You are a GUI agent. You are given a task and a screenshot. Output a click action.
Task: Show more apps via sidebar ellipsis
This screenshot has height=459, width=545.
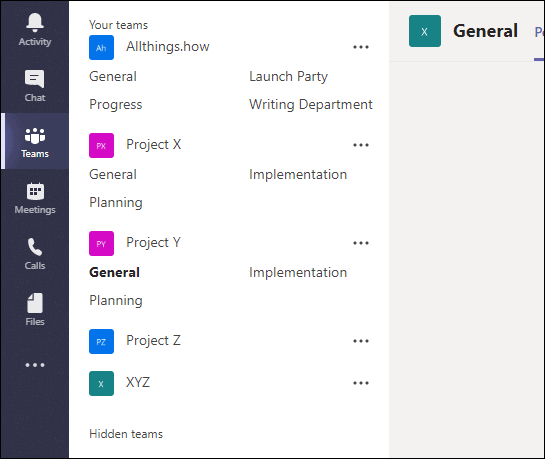pyautogui.click(x=35, y=365)
